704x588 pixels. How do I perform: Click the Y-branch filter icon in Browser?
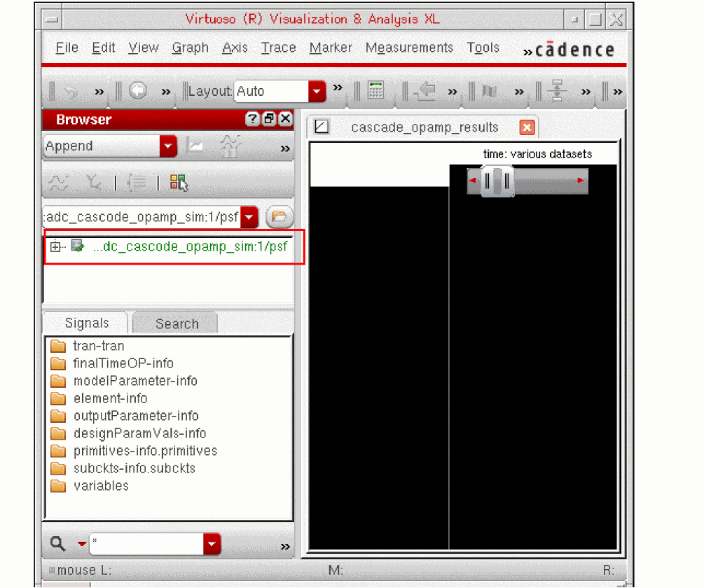click(x=94, y=183)
